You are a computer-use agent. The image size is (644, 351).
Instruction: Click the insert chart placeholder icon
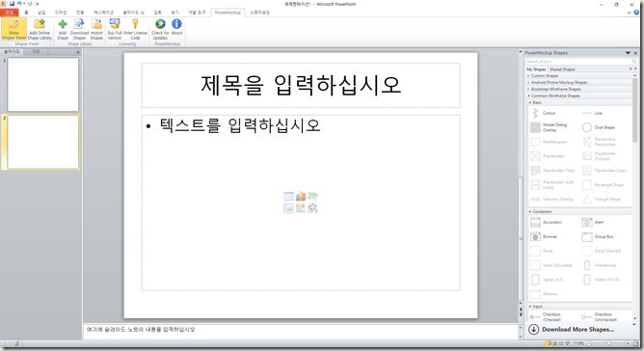301,196
